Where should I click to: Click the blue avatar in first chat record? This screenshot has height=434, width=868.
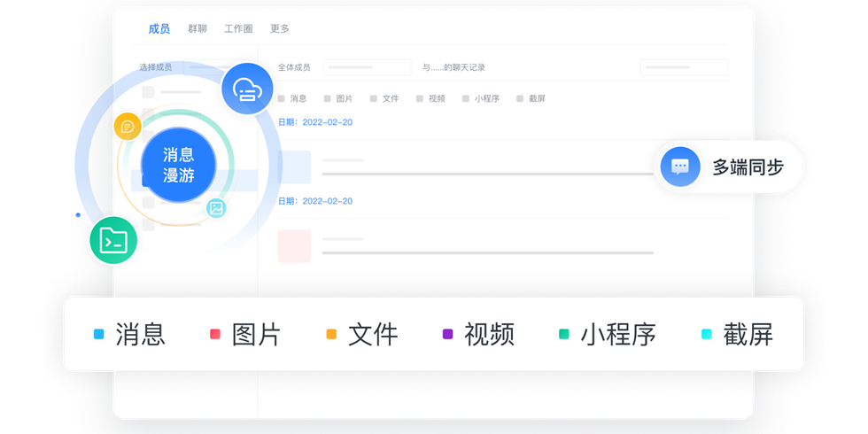(x=294, y=167)
